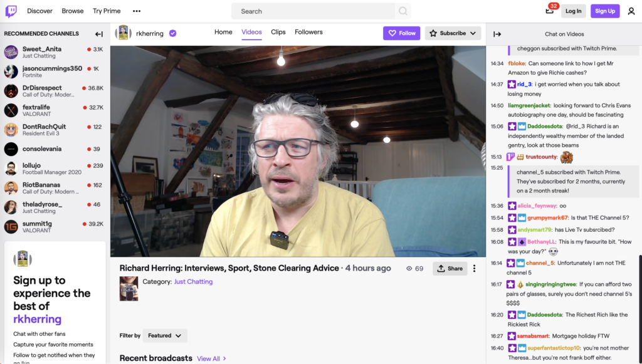Open Daddoesdota username at 15:06
642x364 pixels.
click(545, 127)
